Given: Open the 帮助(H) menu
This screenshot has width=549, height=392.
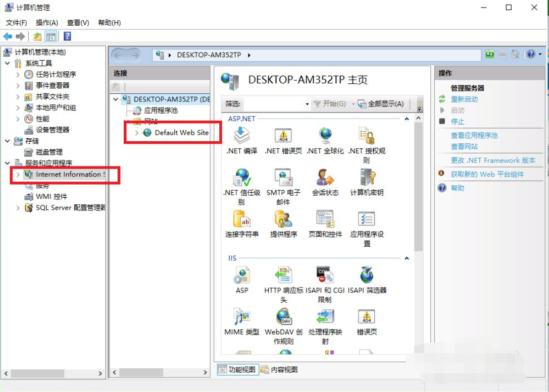Looking at the screenshot, I should pyautogui.click(x=109, y=23).
